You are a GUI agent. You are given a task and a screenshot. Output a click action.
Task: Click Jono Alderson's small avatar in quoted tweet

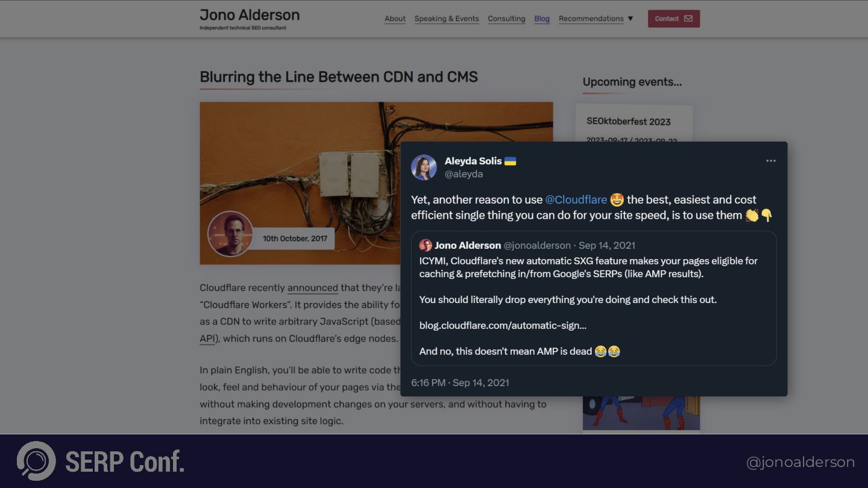tap(426, 245)
